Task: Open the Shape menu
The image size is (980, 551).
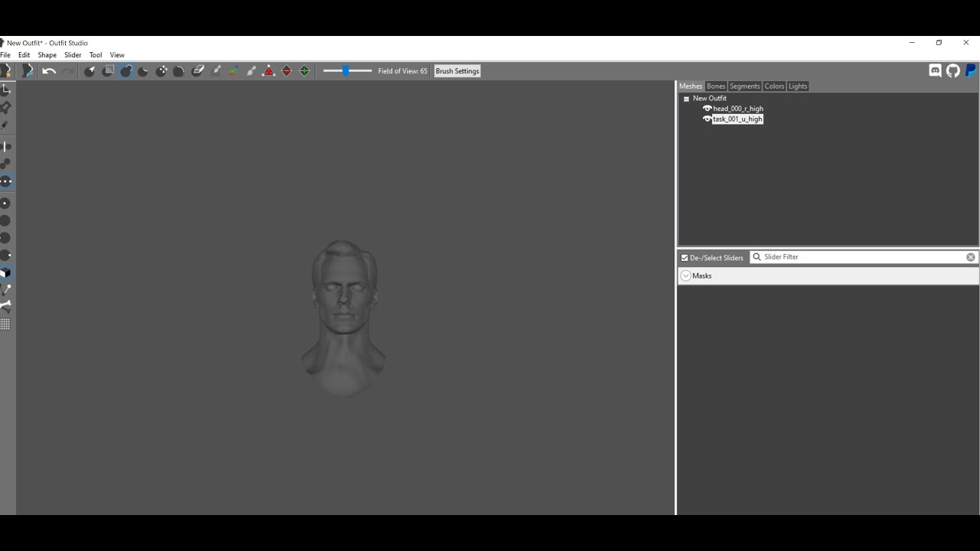Action: pyautogui.click(x=47, y=55)
